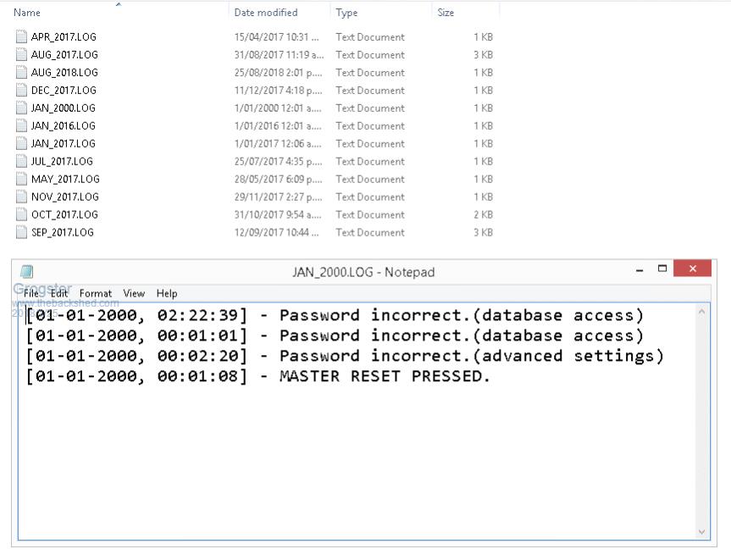Screen dimensions: 731x560
Task: Click the Notepad title bar app icon
Action: click(x=27, y=272)
